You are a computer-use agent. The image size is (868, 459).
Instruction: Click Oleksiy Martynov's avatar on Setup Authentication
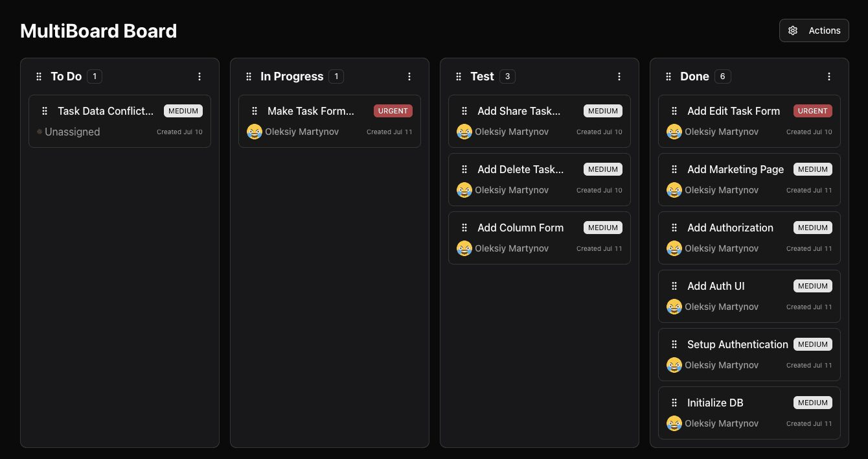point(674,365)
